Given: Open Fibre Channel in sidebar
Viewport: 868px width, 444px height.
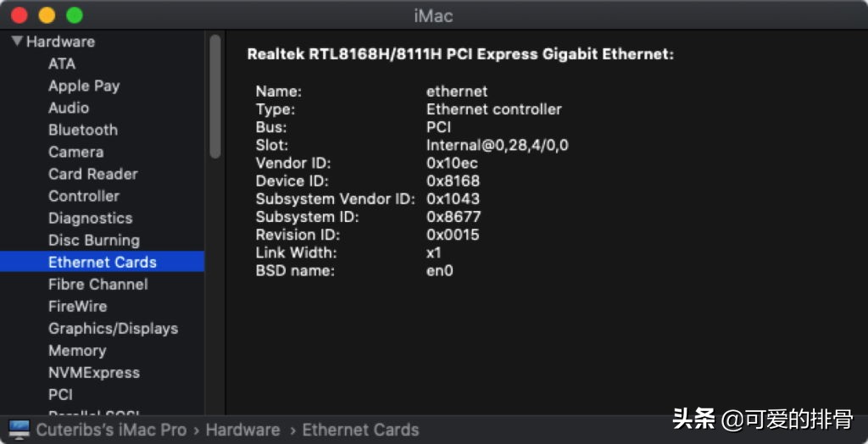Looking at the screenshot, I should click(97, 284).
